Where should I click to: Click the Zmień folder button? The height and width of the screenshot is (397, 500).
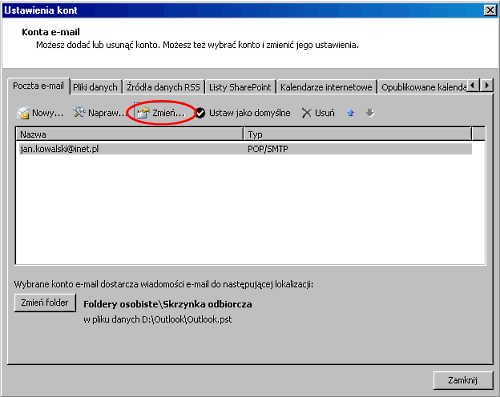[x=45, y=303]
